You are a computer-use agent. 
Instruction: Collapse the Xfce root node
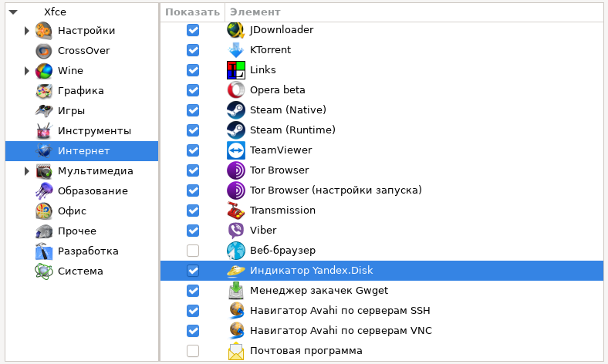tap(13, 12)
